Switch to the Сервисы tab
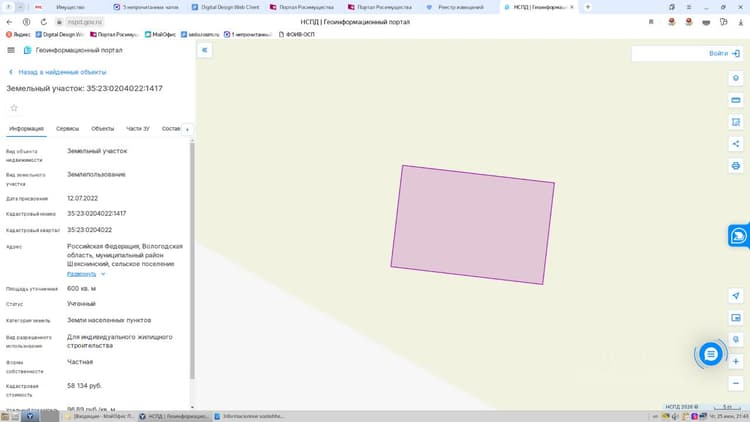This screenshot has height=422, width=750. coord(67,129)
